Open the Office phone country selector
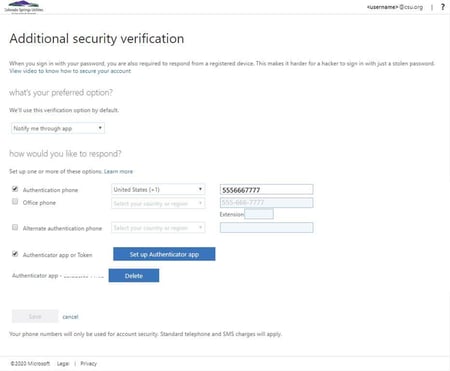This screenshot has height=371, width=450. point(158,203)
